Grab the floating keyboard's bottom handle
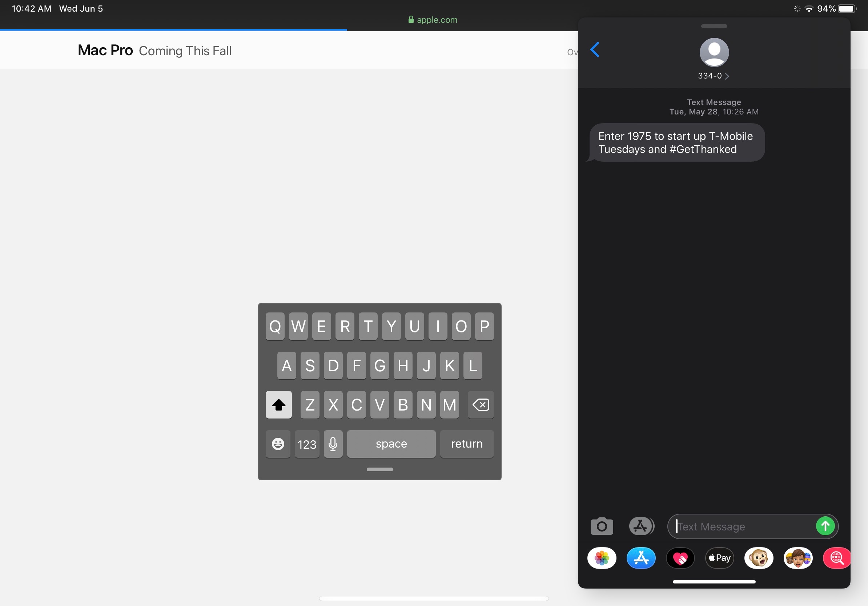The height and width of the screenshot is (606, 868). [x=379, y=469]
